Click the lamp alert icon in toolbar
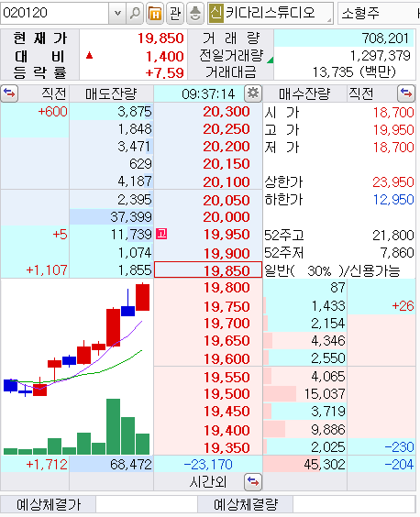This screenshot has width=420, height=517. [x=195, y=13]
